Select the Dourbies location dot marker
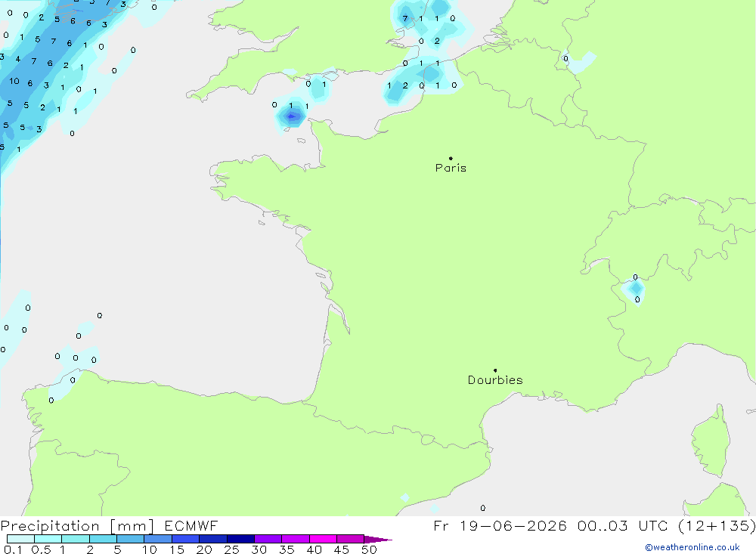 pos(495,370)
